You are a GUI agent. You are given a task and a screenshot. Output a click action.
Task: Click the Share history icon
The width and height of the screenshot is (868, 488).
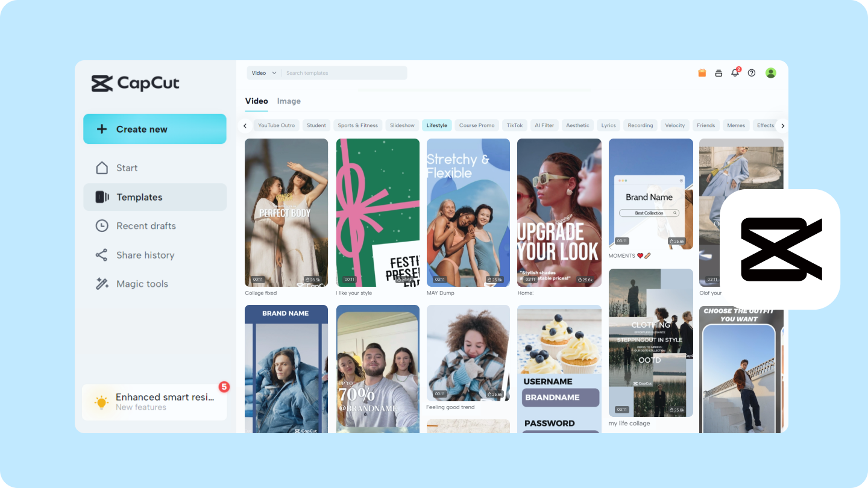click(x=102, y=255)
